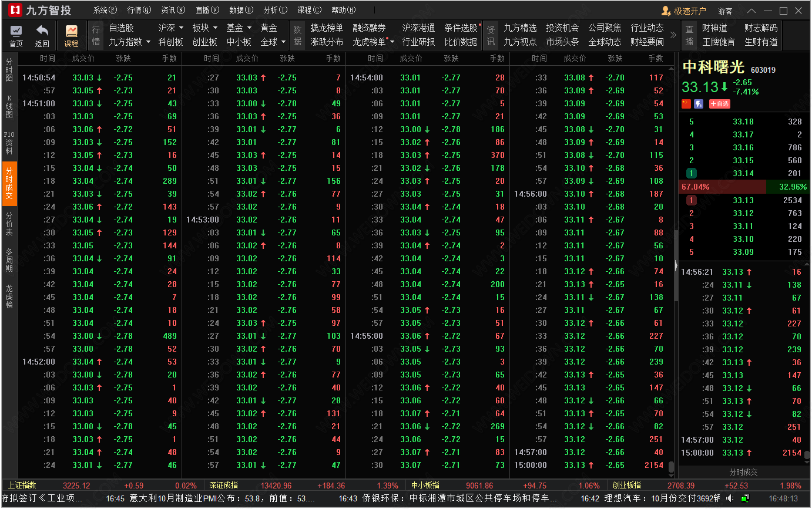
Task: Open the 资讯(N) menu
Action: coord(173,11)
